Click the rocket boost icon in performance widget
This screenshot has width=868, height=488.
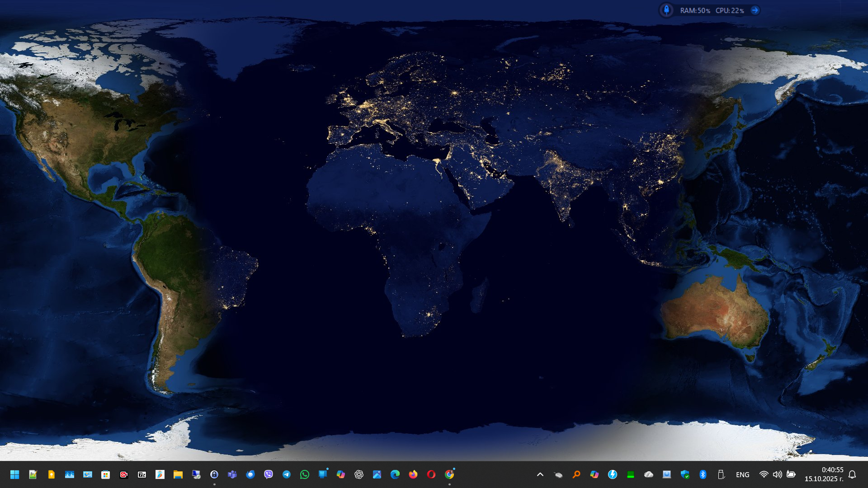(x=666, y=10)
